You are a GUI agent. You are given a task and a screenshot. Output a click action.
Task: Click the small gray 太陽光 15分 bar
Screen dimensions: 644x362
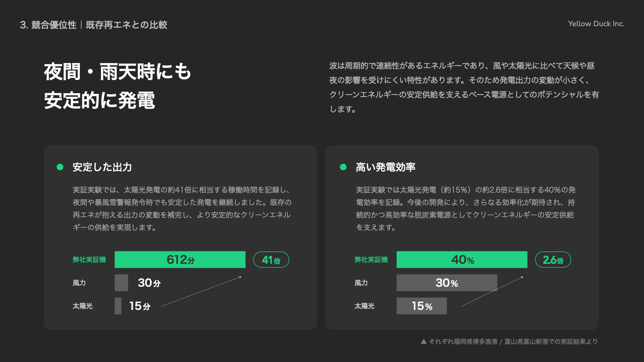tap(118, 306)
